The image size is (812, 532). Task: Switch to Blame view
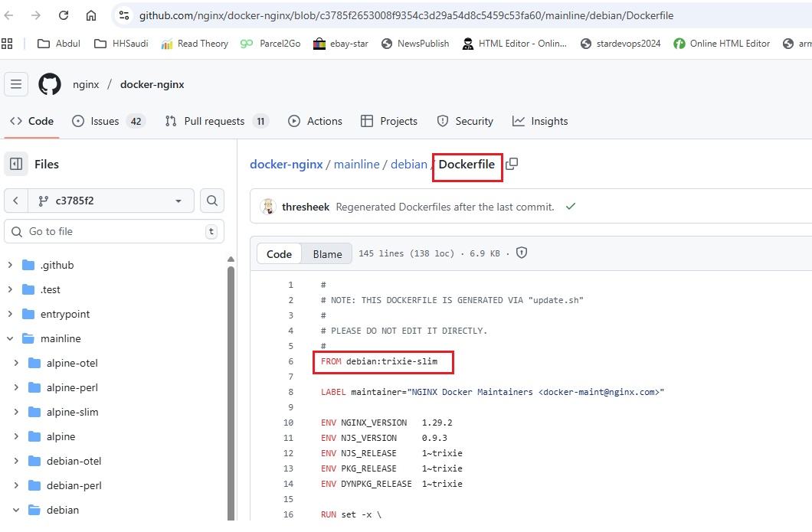pyautogui.click(x=327, y=254)
